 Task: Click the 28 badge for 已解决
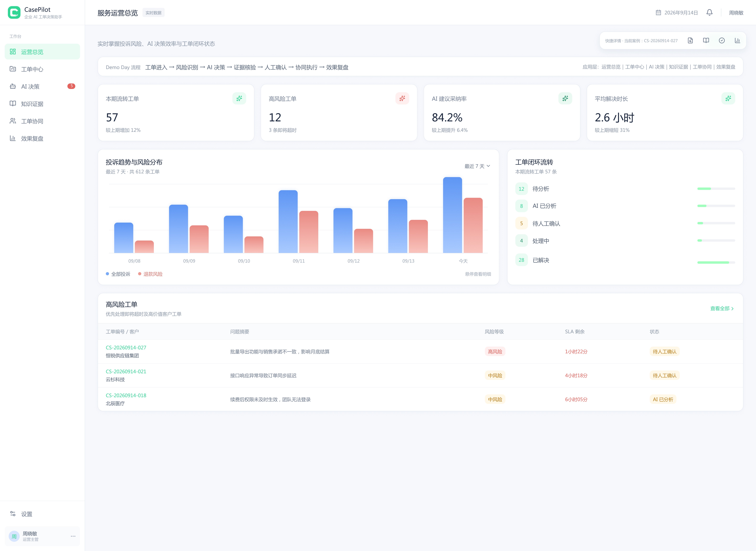pos(521,260)
